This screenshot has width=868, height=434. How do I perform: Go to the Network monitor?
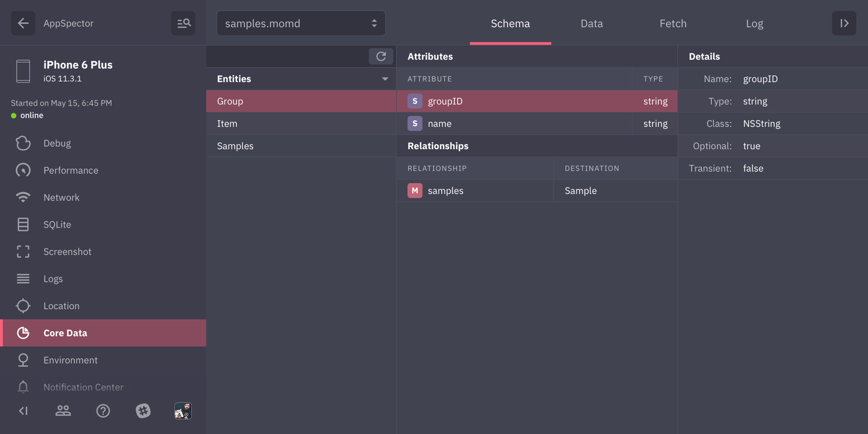click(x=61, y=198)
